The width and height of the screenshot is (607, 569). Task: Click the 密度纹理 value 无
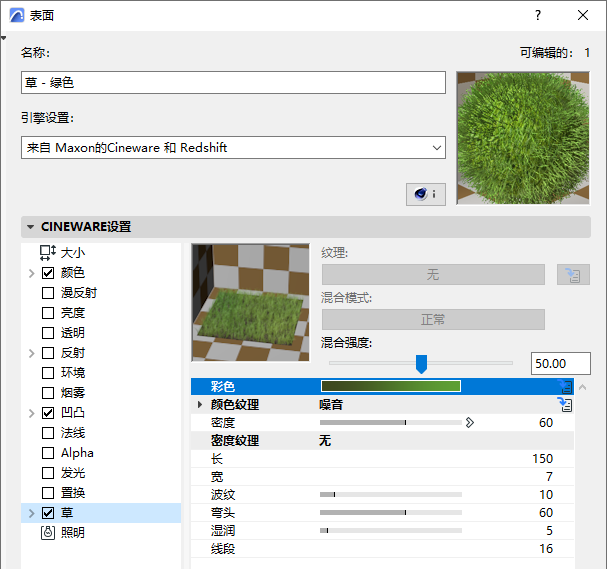[x=325, y=440]
